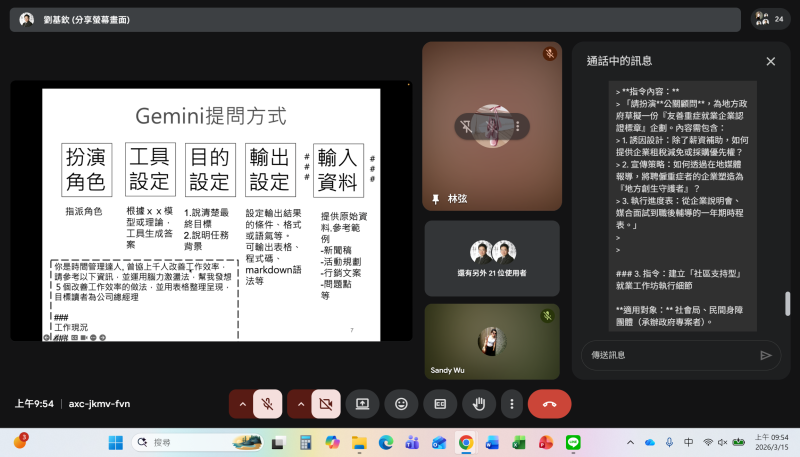Open options on 林弦's video tile

516,126
